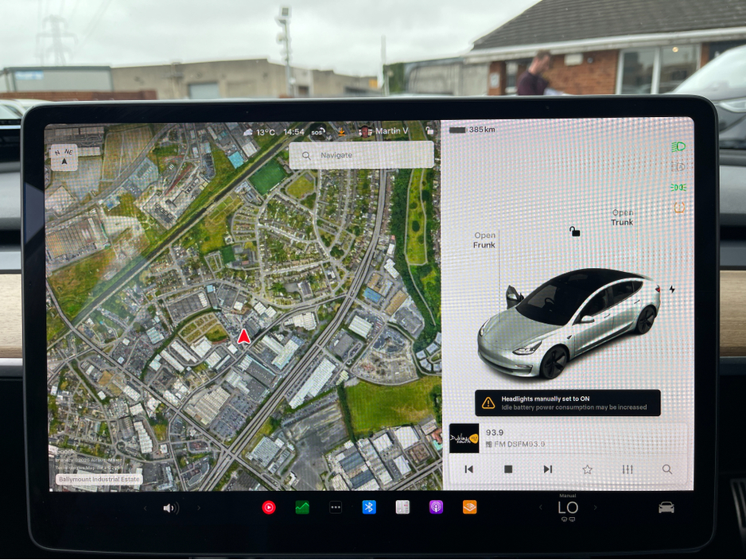
Task: Open the orange audiobooks app
Action: click(470, 507)
